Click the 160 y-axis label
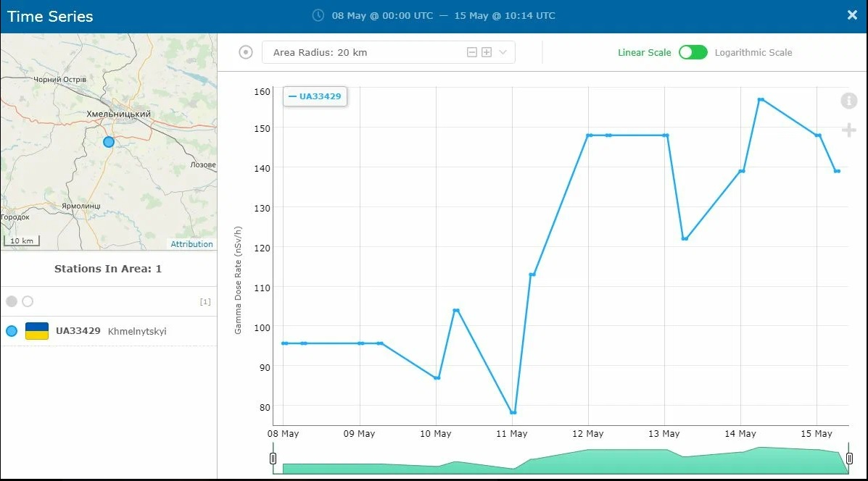 [x=263, y=92]
